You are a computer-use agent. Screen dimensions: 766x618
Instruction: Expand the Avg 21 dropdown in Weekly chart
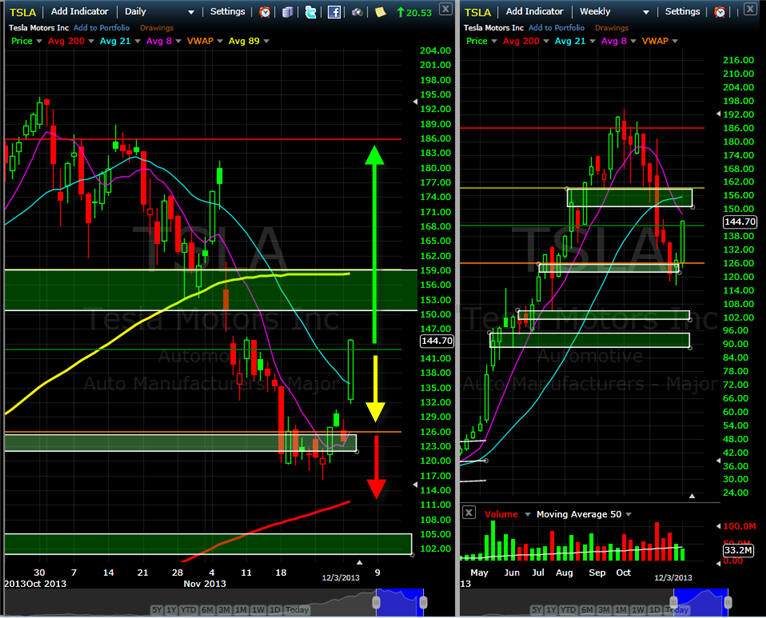pos(592,42)
